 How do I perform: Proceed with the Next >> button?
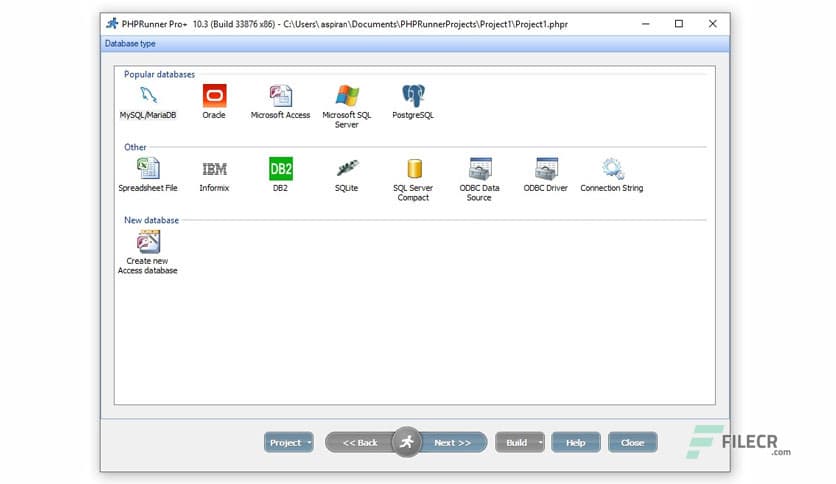pyautogui.click(x=453, y=442)
